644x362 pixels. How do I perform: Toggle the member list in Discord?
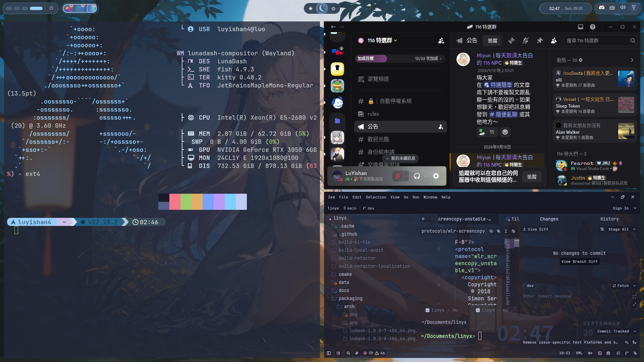coord(554,41)
